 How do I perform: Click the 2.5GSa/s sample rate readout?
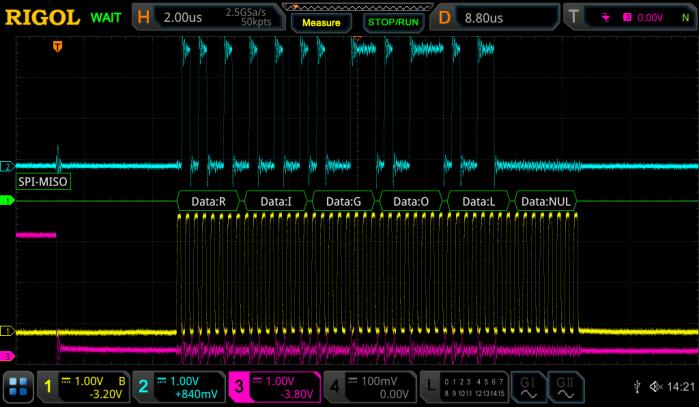coord(246,12)
